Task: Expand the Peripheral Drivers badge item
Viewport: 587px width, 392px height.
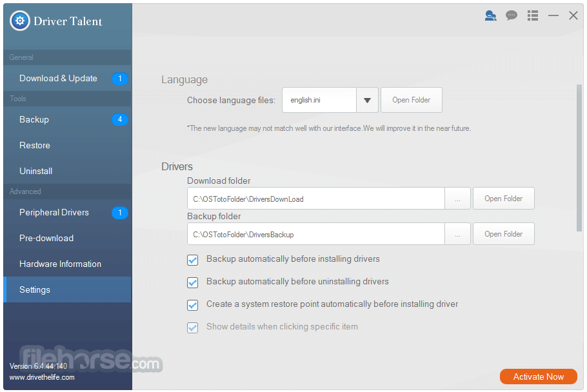Action: (120, 212)
